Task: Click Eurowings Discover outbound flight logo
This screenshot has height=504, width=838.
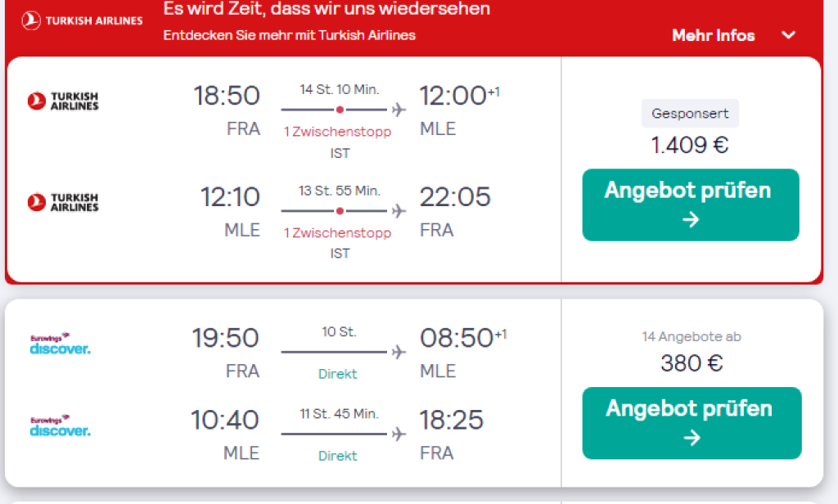Action: pyautogui.click(x=60, y=344)
